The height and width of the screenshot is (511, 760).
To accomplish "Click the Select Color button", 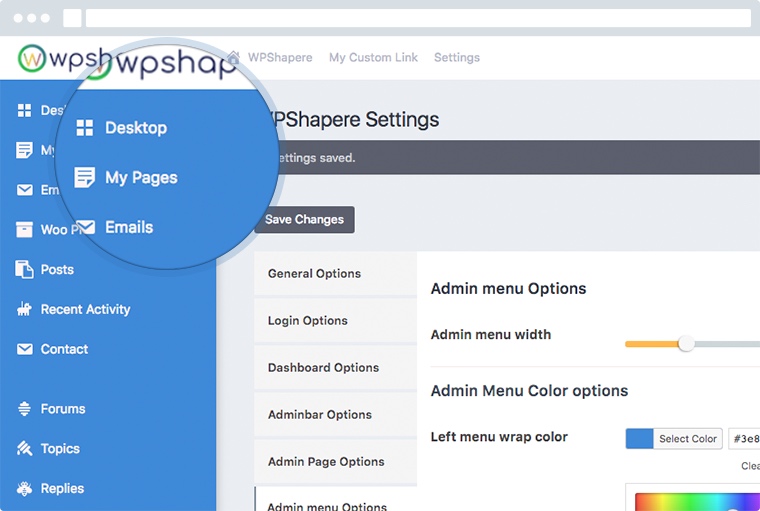I will click(687, 439).
